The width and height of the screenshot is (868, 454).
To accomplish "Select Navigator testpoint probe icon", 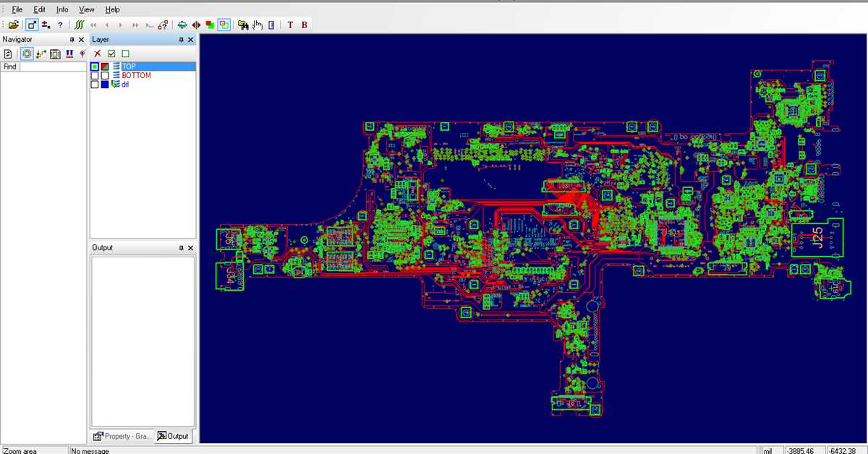I will [82, 53].
